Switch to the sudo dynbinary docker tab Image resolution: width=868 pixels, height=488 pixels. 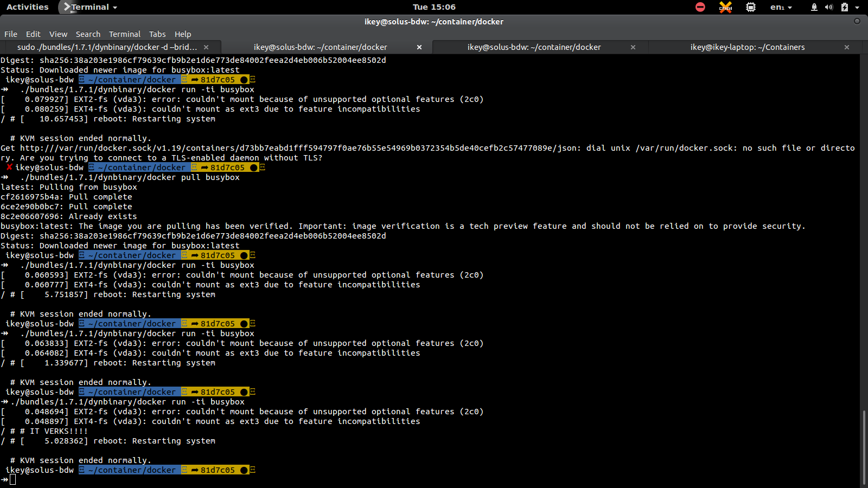[107, 47]
